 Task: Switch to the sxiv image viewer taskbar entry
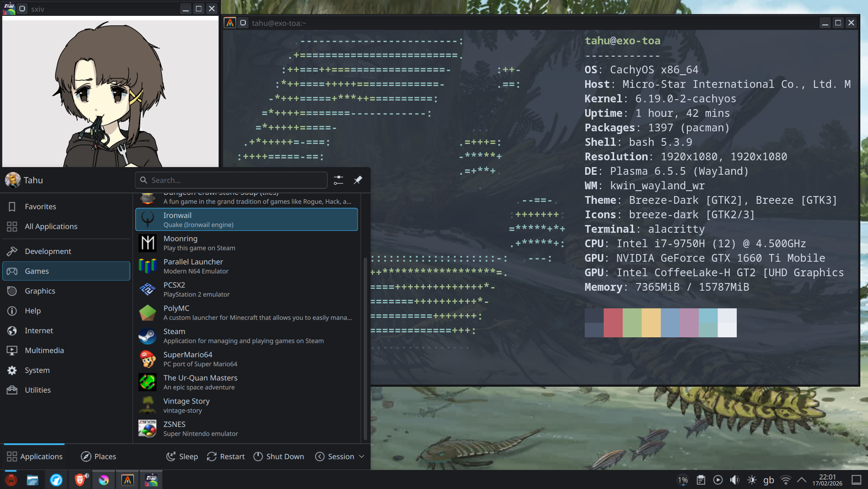point(151,480)
